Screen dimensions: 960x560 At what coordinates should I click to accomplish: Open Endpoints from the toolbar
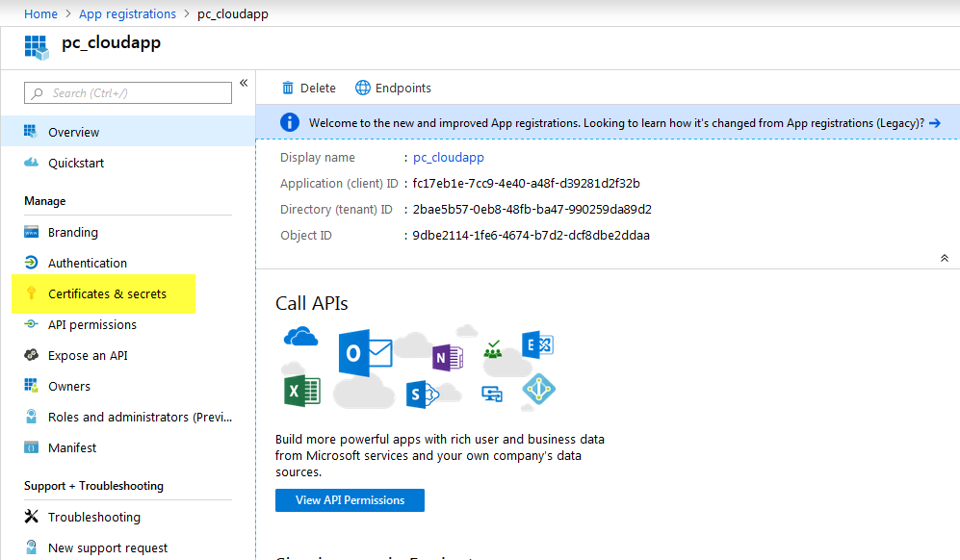coord(393,88)
